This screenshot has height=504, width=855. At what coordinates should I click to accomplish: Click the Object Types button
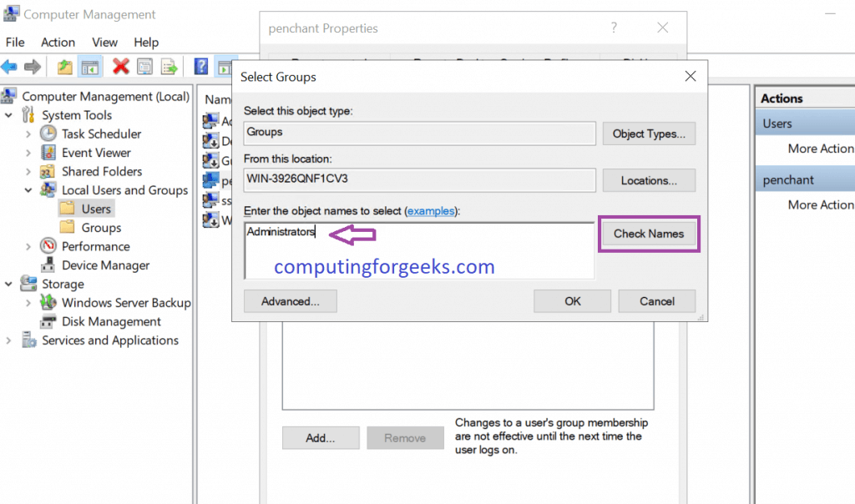[649, 134]
